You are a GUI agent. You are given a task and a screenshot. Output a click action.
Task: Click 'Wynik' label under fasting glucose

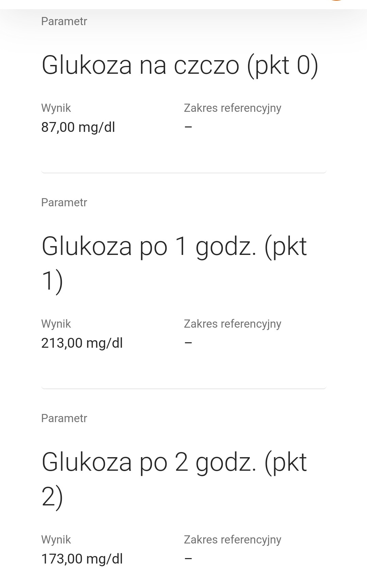pyautogui.click(x=56, y=108)
